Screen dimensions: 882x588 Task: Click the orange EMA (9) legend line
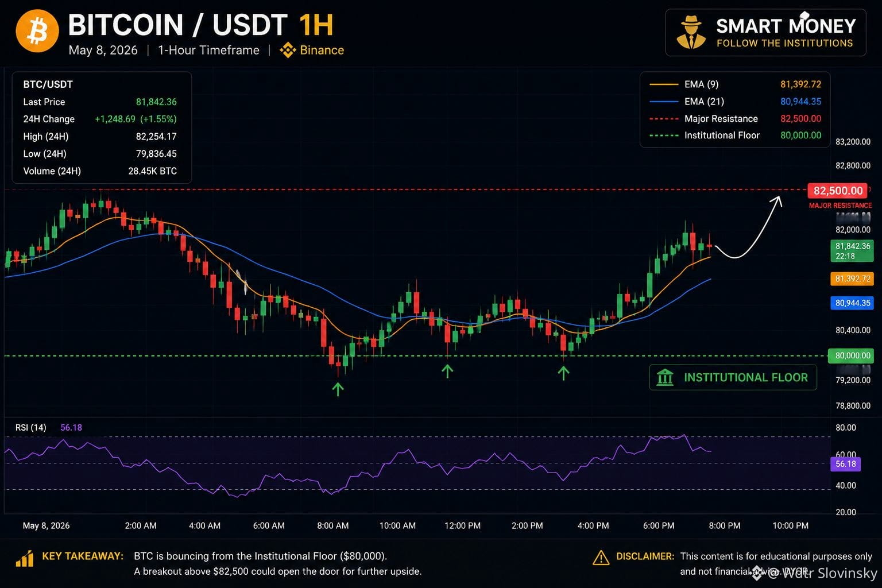(x=664, y=84)
